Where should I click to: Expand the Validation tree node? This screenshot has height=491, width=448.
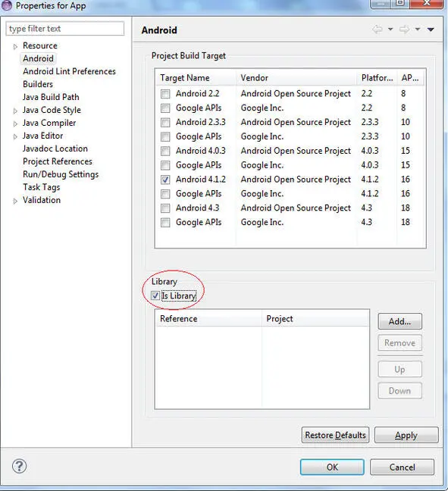[x=15, y=201]
